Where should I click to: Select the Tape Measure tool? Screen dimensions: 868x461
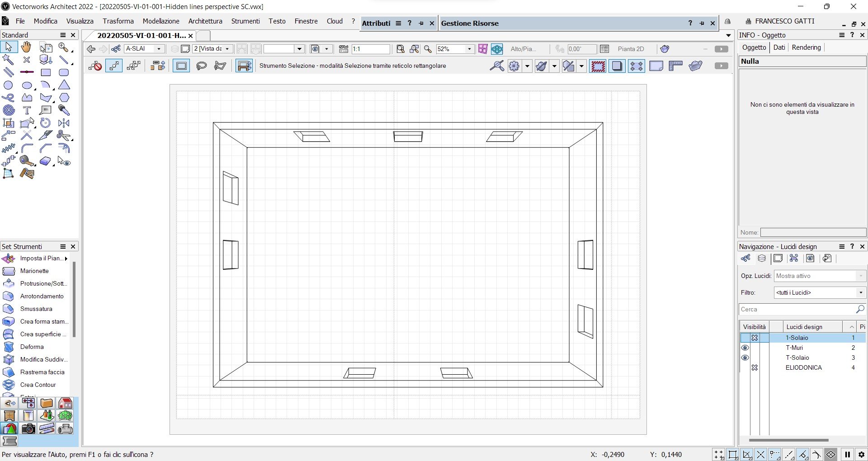27,161
